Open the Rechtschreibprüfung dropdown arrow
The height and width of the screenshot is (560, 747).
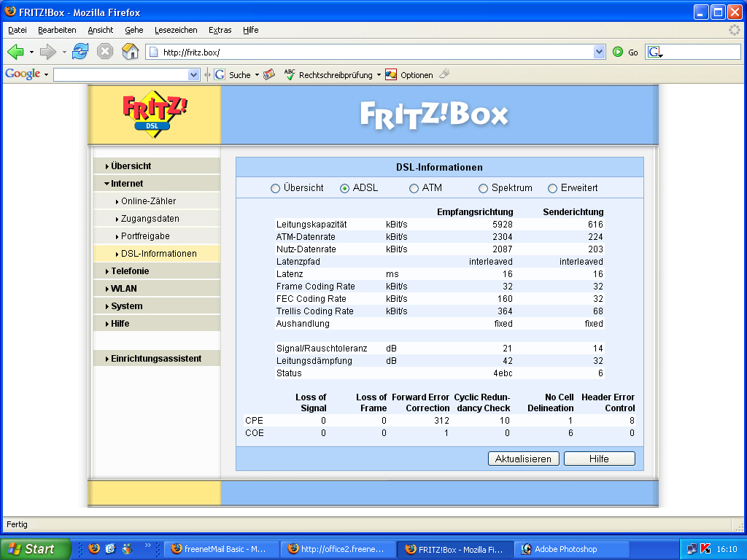point(379,75)
